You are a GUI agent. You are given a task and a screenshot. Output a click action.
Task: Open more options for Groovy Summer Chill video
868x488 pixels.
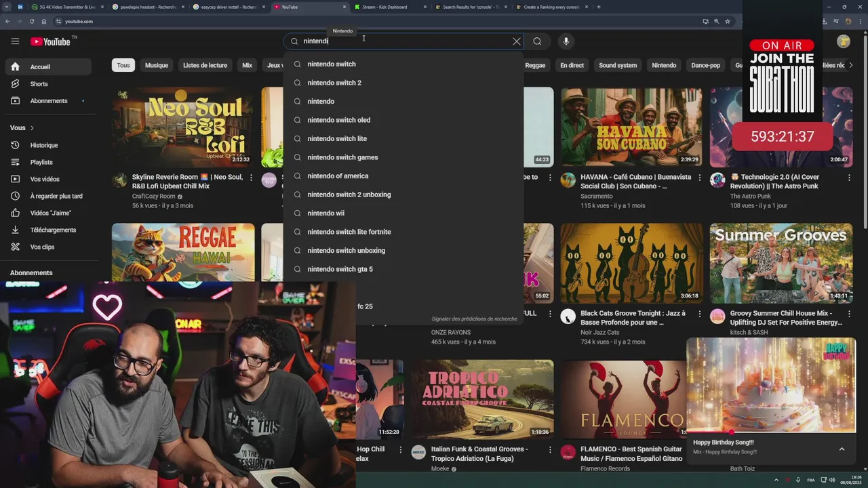pyautogui.click(x=849, y=314)
